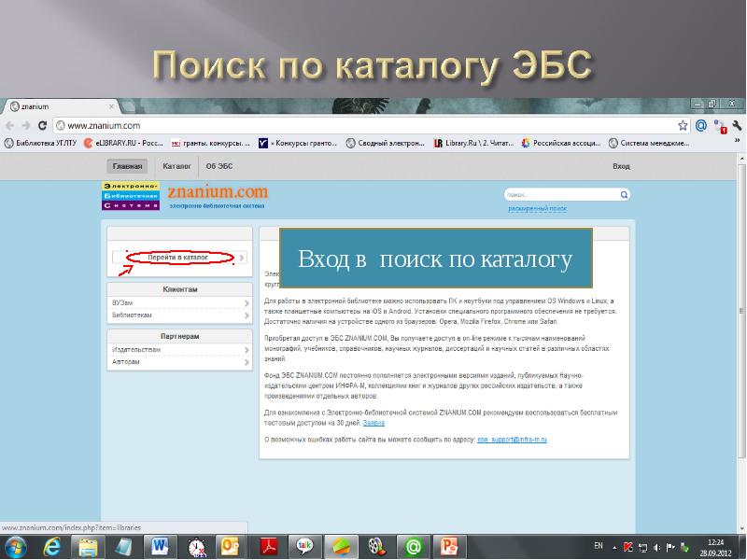Viewport: 747px width, 560px height.
Task: Click the site search input field
Action: 560,195
